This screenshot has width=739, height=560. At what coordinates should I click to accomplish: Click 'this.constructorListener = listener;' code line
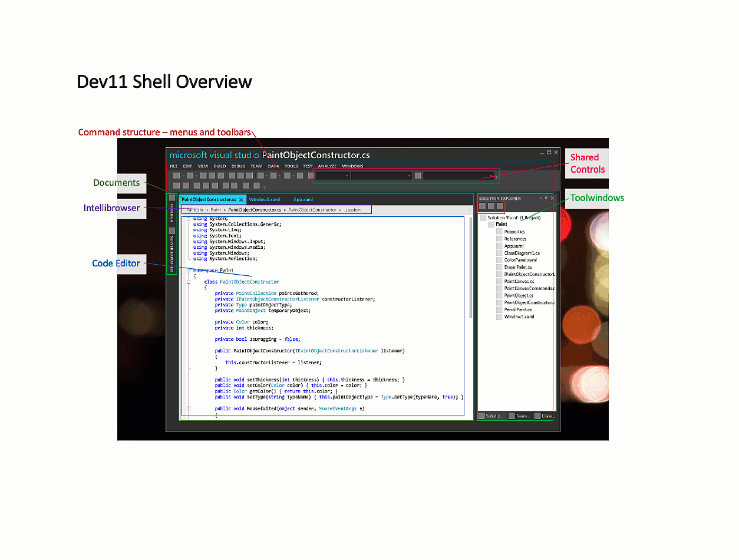tap(273, 363)
